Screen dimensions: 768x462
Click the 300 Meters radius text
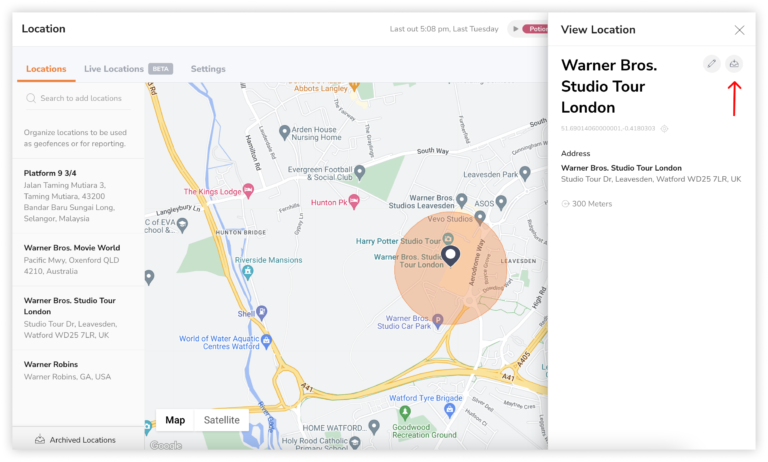[592, 204]
